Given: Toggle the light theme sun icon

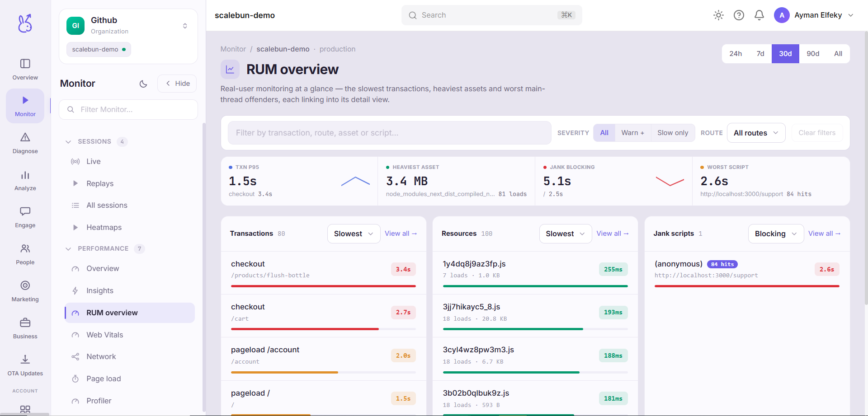Looking at the screenshot, I should 718,15.
